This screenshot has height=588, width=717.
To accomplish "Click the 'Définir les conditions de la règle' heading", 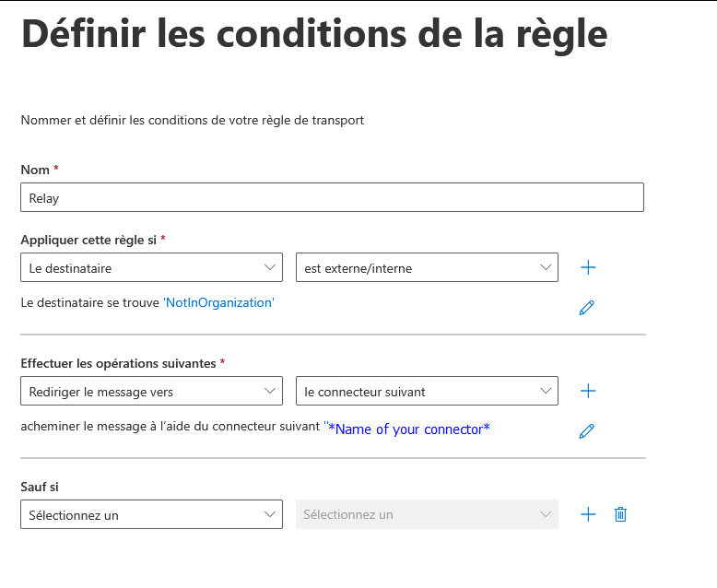I will click(x=314, y=35).
